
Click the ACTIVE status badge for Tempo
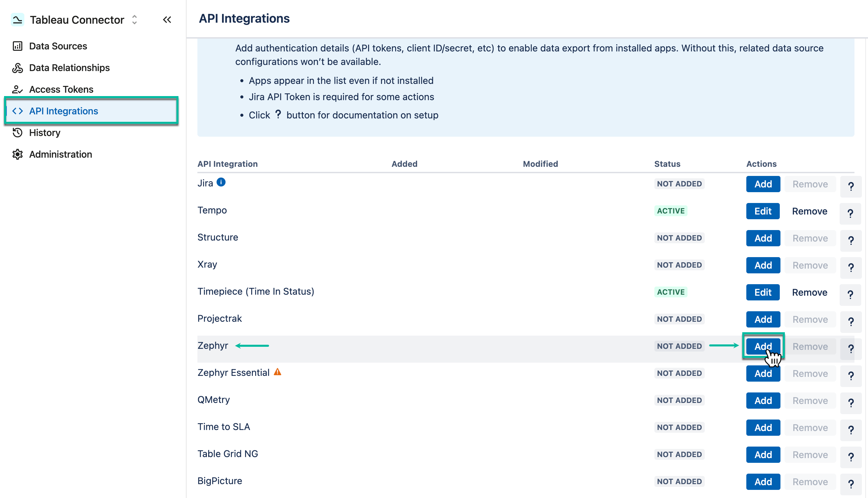click(x=671, y=211)
